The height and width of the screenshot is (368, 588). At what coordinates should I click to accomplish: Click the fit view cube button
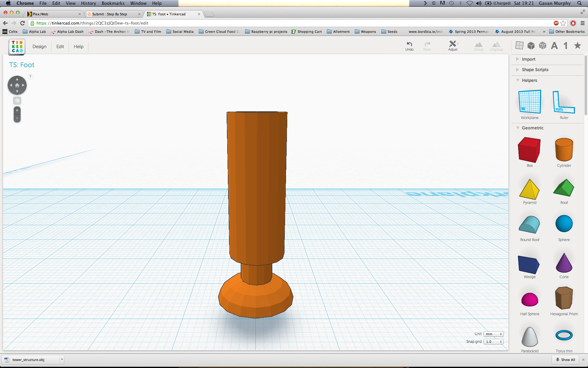[x=17, y=101]
